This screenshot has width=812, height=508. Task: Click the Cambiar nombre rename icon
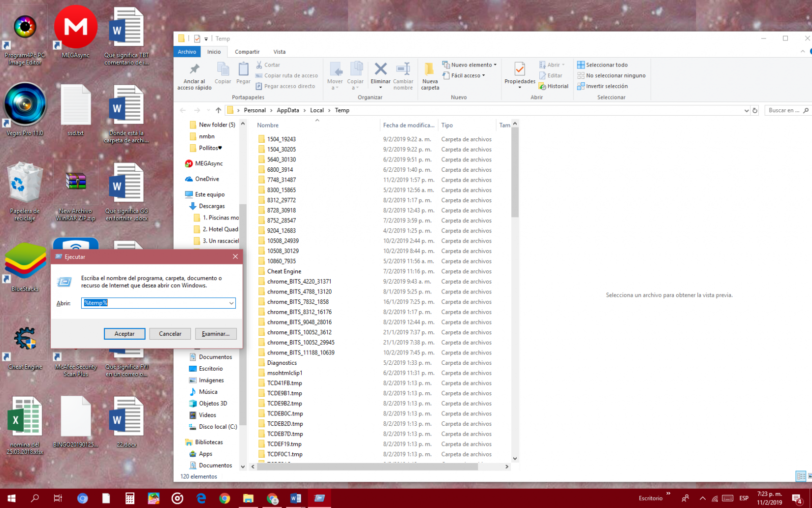coord(403,69)
